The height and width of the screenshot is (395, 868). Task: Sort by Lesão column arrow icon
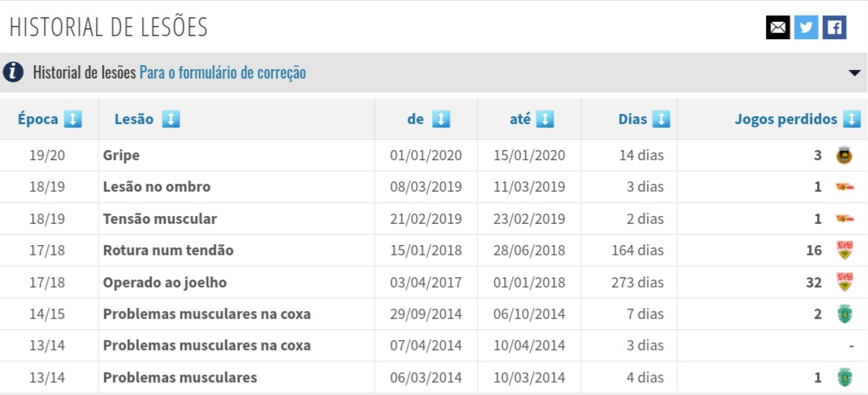tap(170, 119)
